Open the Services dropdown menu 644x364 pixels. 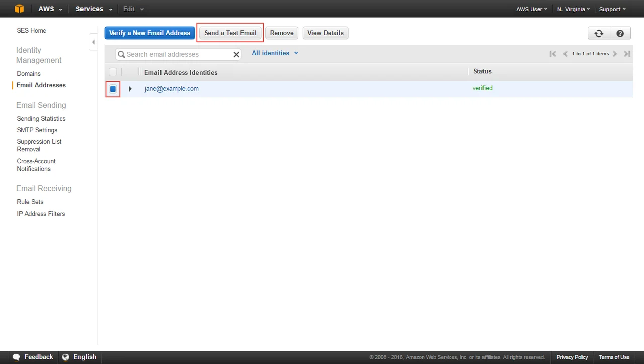pos(94,9)
